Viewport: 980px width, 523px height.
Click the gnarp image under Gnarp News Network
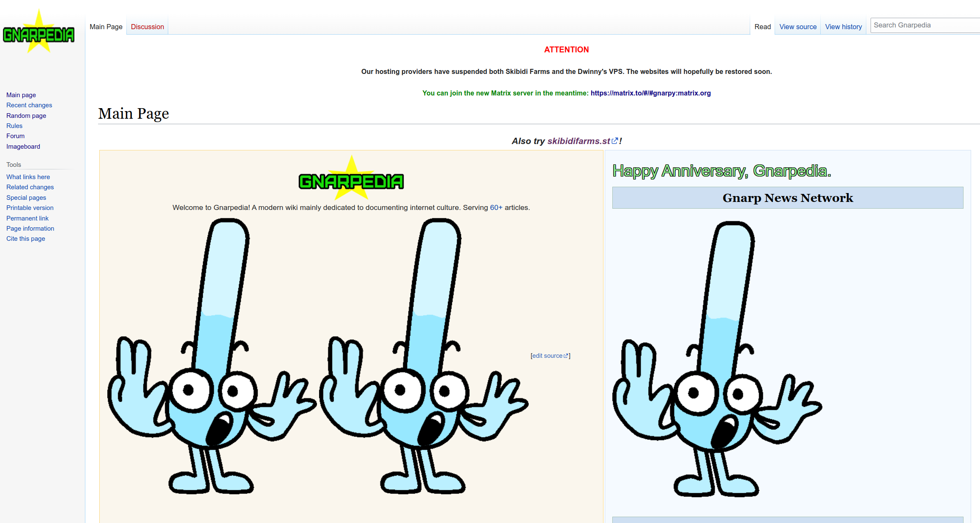coord(717,359)
